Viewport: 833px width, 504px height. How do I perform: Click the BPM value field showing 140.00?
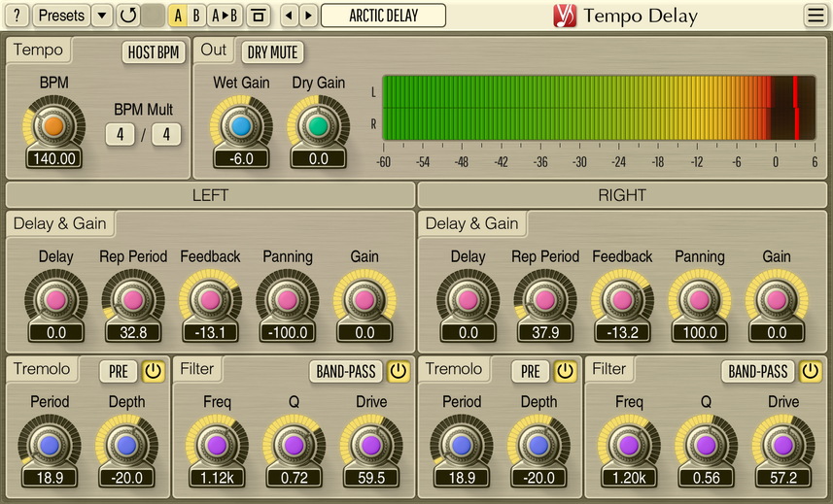[53, 159]
